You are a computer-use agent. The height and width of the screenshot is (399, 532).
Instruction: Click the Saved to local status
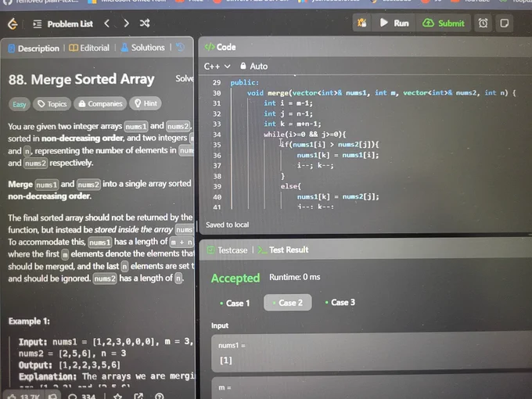click(x=228, y=225)
